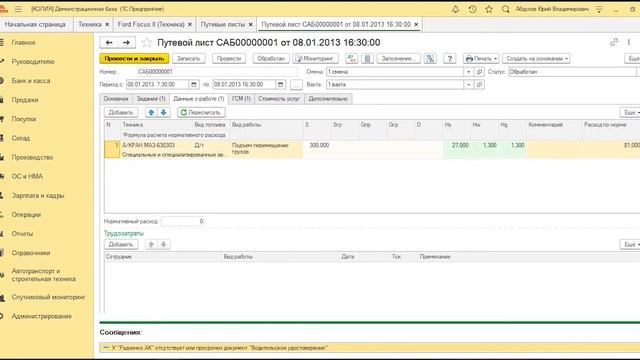
Task: Click icon right of Заполнение button
Action: point(430,58)
